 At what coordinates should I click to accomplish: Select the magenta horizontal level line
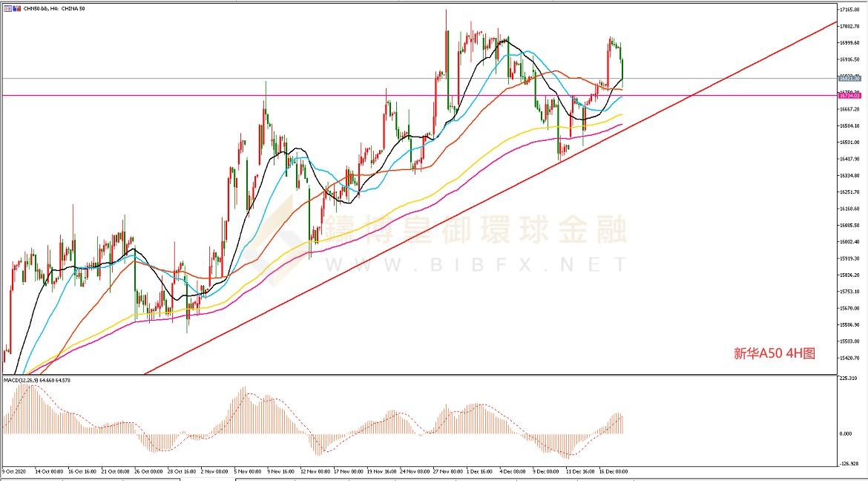pyautogui.click(x=223, y=96)
